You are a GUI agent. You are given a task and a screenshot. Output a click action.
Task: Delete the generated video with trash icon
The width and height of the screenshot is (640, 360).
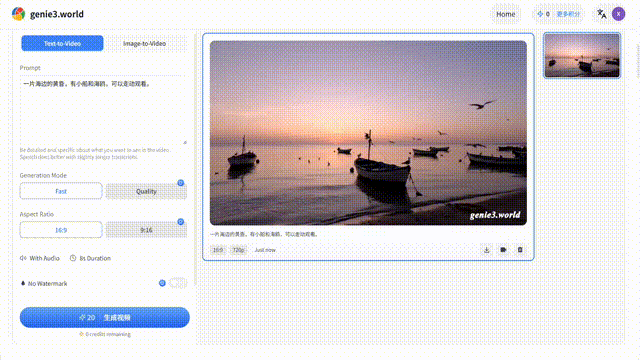point(520,250)
